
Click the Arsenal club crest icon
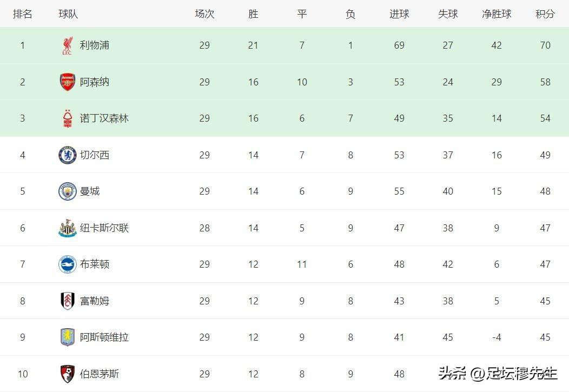[67, 82]
